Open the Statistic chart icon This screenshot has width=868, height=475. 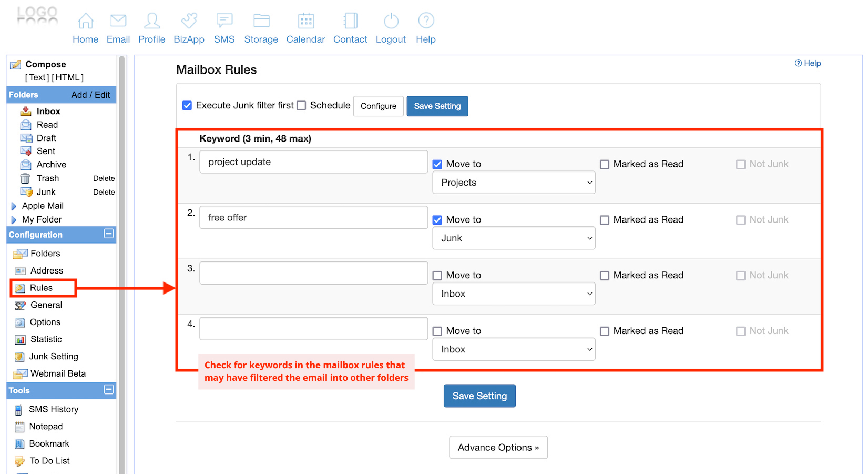click(21, 340)
